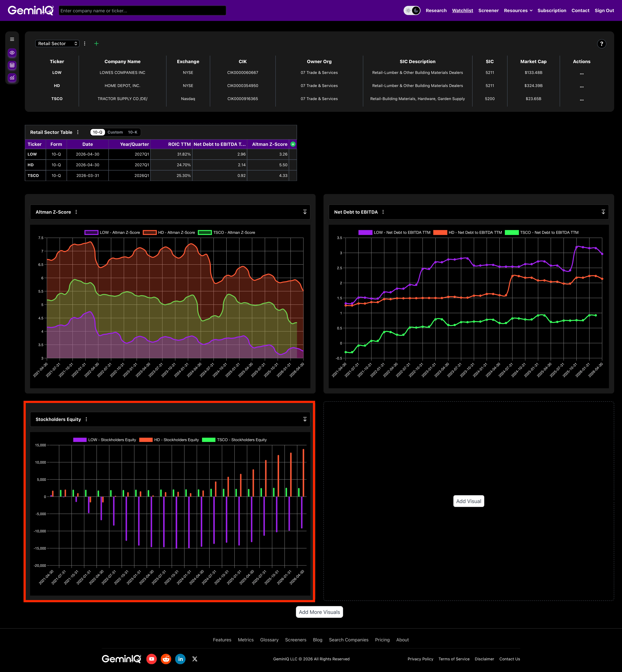Toggle LOW series in Net Debt legend
Viewport: 622px width, 672px height.
click(x=395, y=233)
